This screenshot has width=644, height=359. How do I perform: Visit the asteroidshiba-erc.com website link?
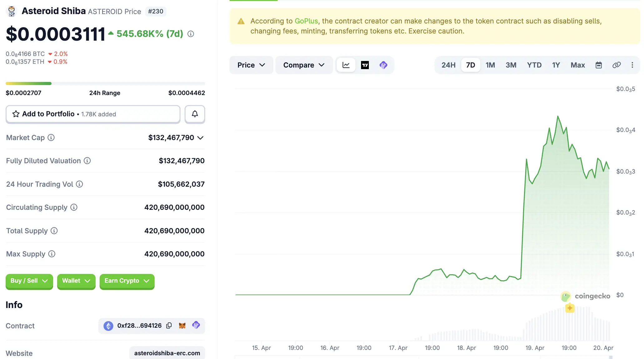tap(167, 353)
